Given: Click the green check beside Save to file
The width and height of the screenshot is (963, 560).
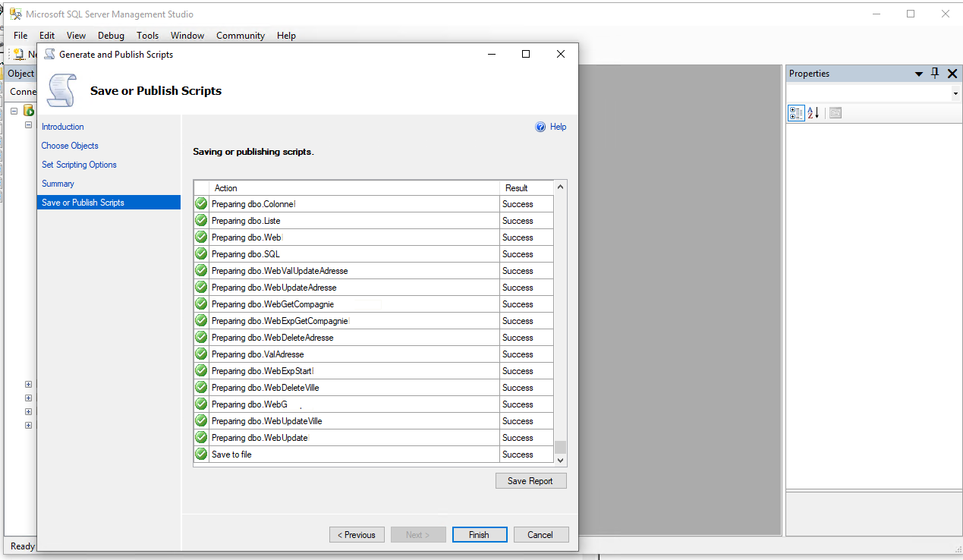Looking at the screenshot, I should pyautogui.click(x=201, y=455).
